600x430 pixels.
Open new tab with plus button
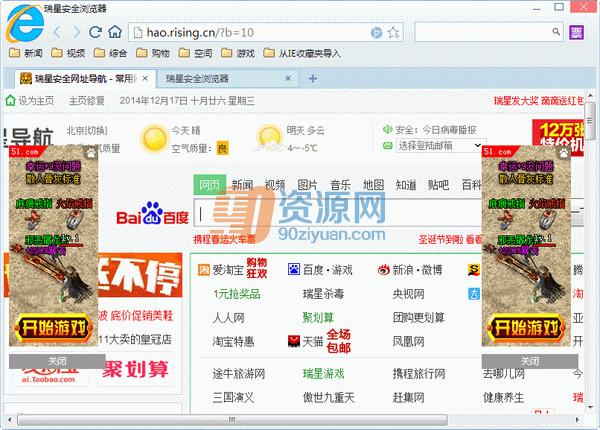click(x=313, y=78)
